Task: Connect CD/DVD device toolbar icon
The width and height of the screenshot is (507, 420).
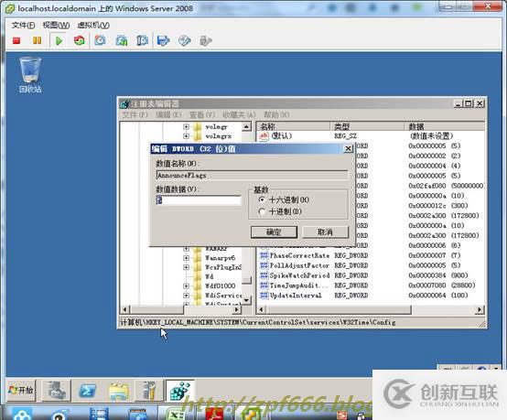Action: pos(185,40)
